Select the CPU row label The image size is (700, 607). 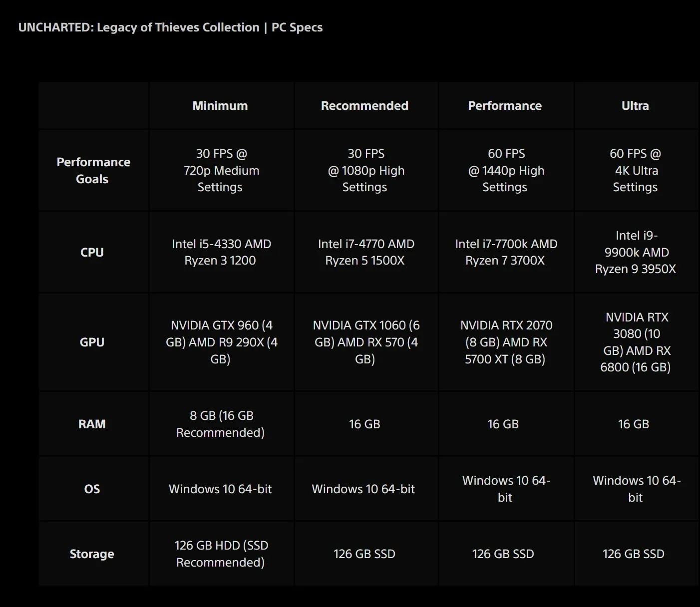[x=92, y=252]
